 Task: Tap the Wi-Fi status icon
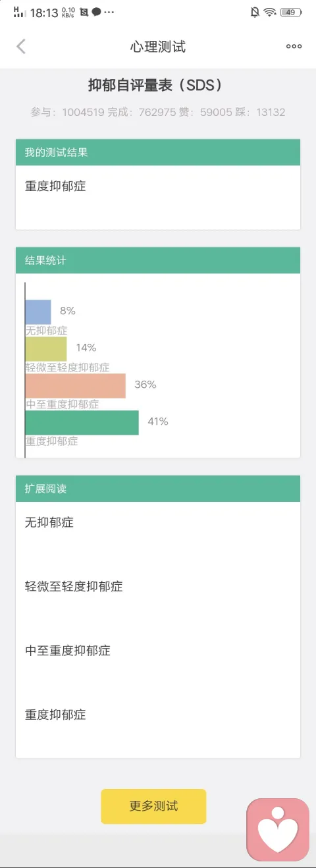click(270, 12)
